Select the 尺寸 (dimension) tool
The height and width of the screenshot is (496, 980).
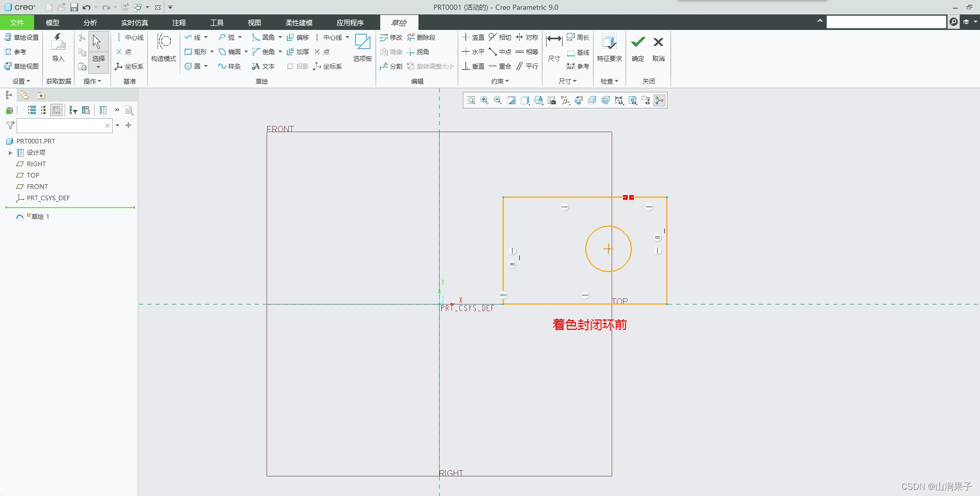coord(554,47)
